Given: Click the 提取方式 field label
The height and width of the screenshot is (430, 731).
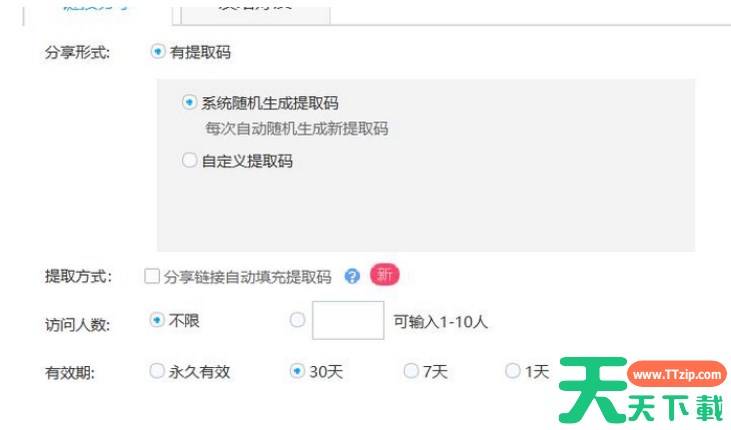Looking at the screenshot, I should click(78, 277).
